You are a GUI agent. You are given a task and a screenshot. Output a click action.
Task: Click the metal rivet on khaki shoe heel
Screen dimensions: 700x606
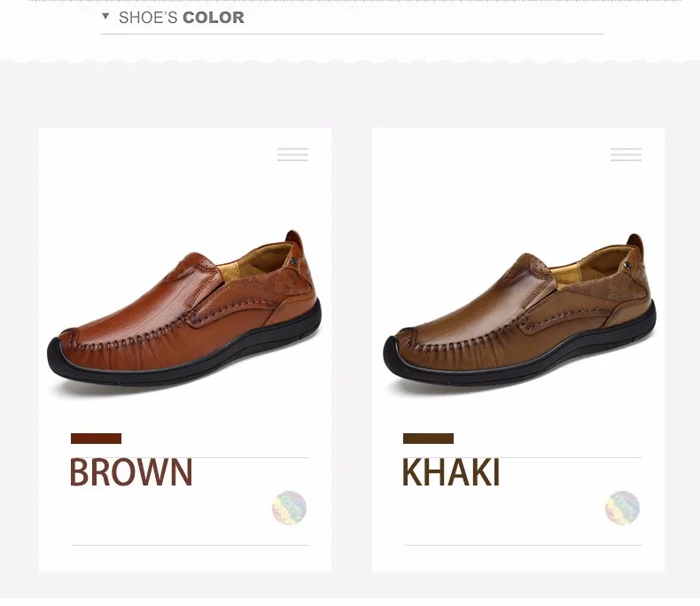627,266
